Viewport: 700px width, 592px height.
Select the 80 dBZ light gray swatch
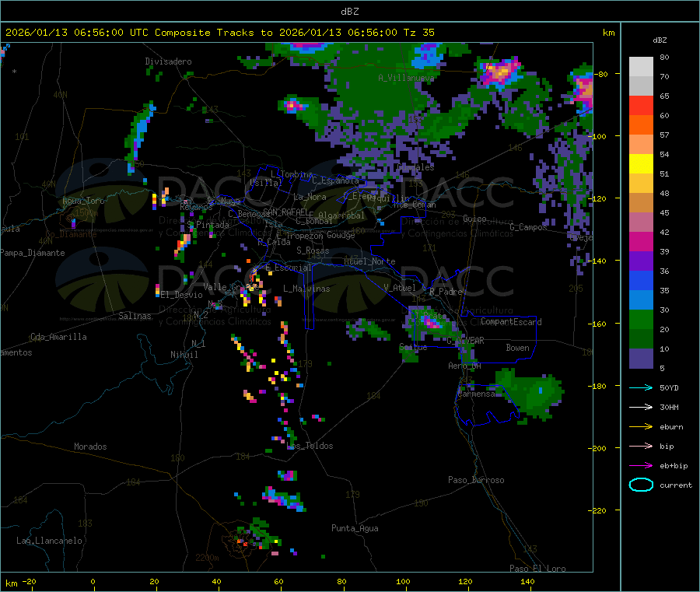(x=641, y=67)
